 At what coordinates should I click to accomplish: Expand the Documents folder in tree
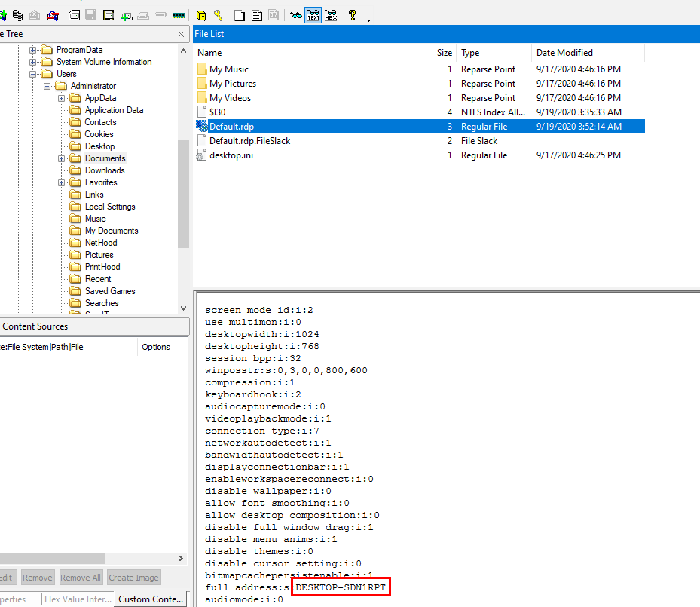62,158
